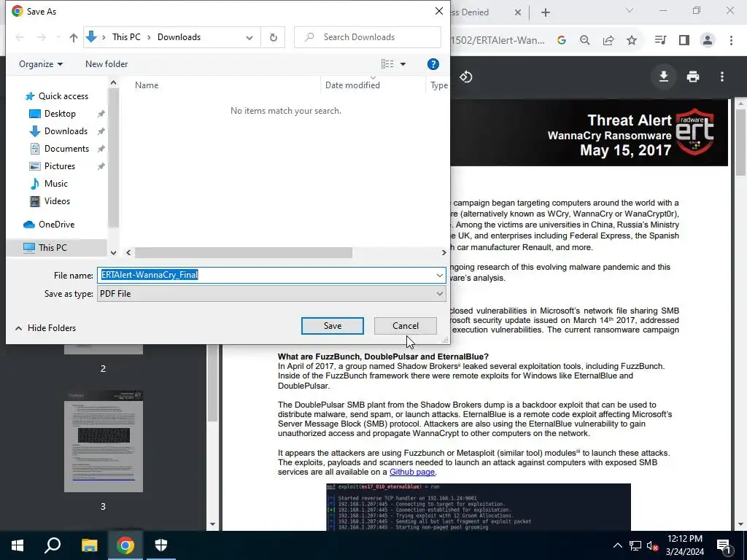This screenshot has width=747, height=560.
Task: Open the view options dropdown arrow
Action: tap(403, 64)
